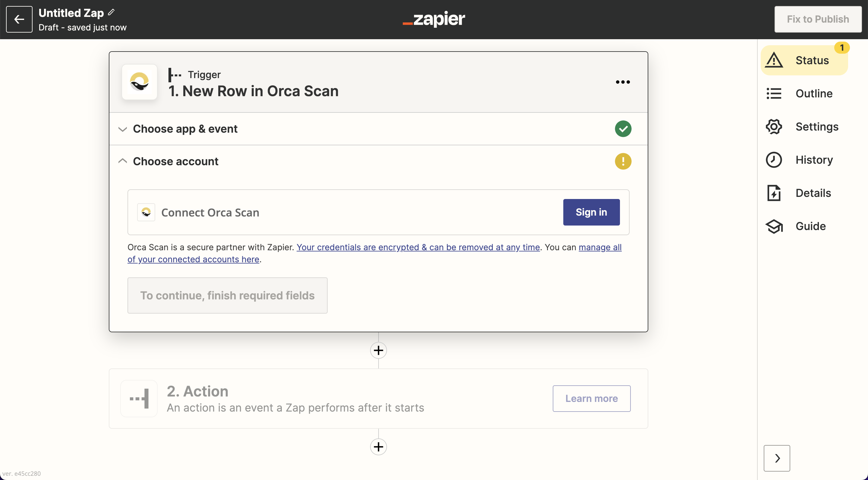Screen dimensions: 868x480
Task: Click the back arrow navigation icon
Action: (x=20, y=19)
